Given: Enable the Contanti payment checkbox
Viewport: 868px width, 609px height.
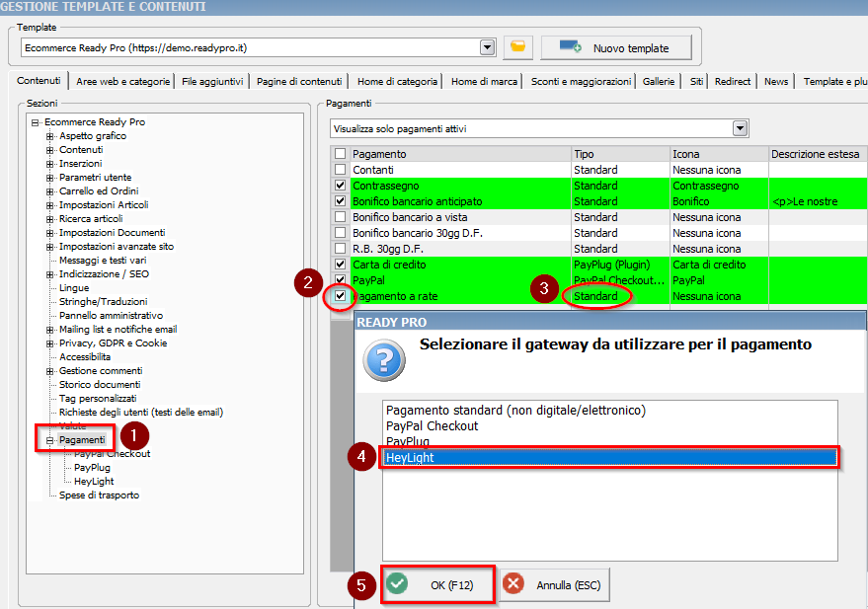Looking at the screenshot, I should 341,169.
